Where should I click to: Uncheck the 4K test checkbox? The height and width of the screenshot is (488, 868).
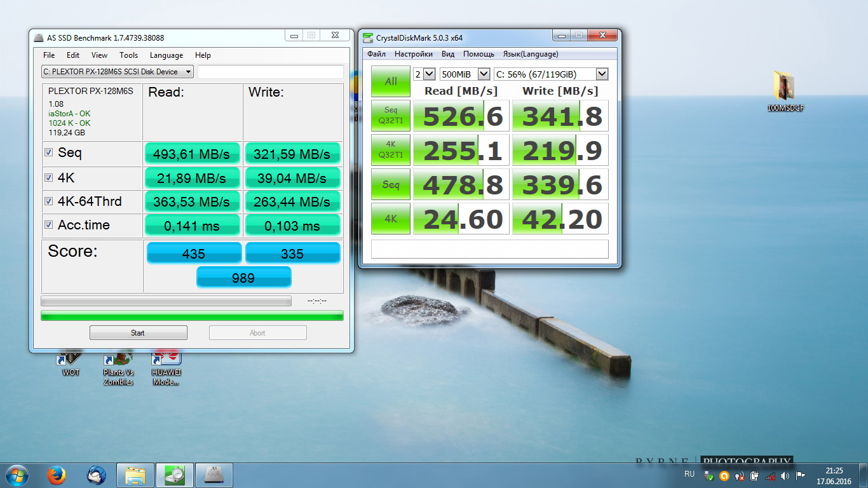[49, 177]
